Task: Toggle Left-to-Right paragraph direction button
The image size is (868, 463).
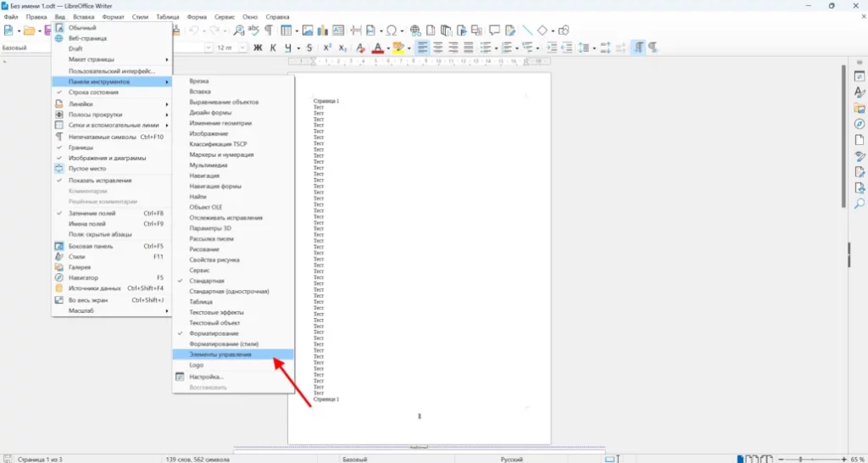Action: point(639,47)
